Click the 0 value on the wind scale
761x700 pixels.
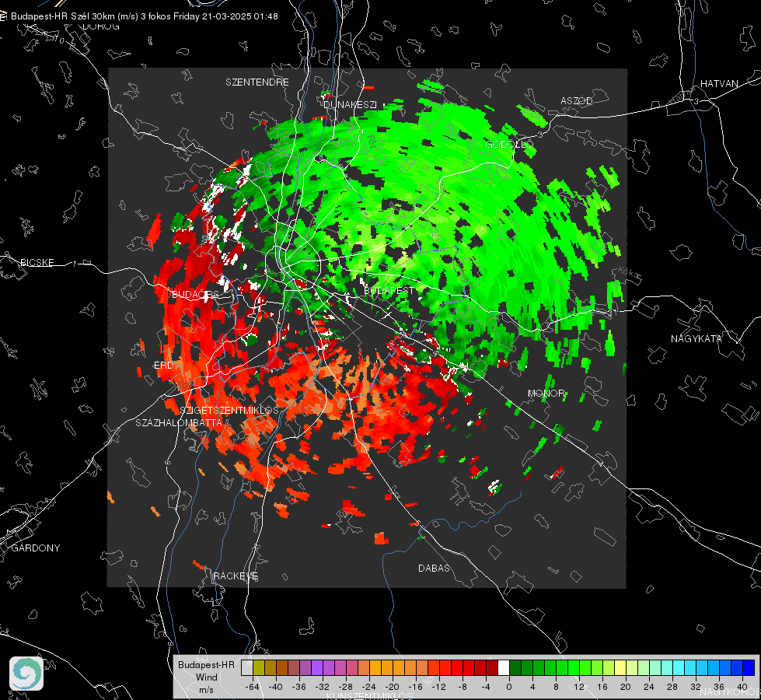508,687
